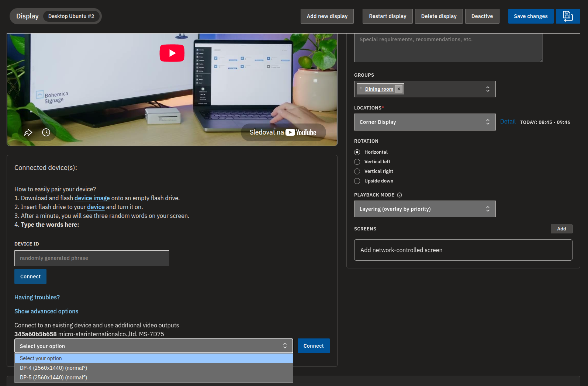Click Restart display button
588x386 pixels.
[x=387, y=16]
